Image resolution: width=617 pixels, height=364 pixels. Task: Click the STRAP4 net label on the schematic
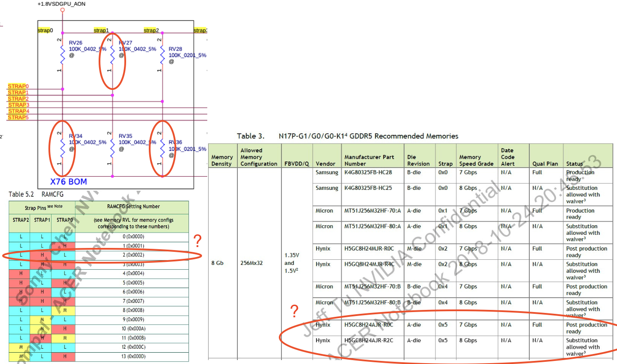18,111
